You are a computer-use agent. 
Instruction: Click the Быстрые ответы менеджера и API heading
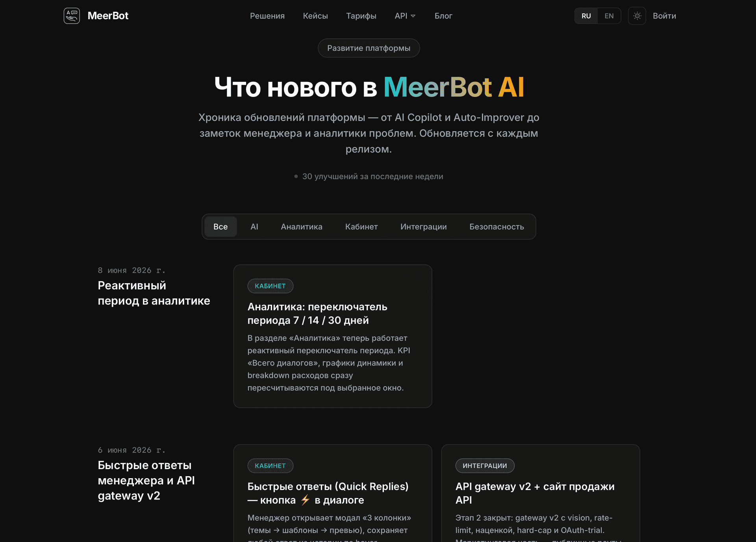[x=146, y=481]
